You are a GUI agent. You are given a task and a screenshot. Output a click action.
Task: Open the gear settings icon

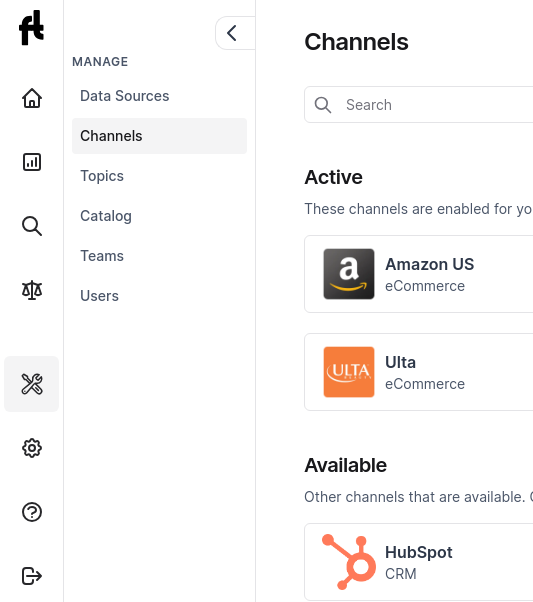pyautogui.click(x=32, y=448)
